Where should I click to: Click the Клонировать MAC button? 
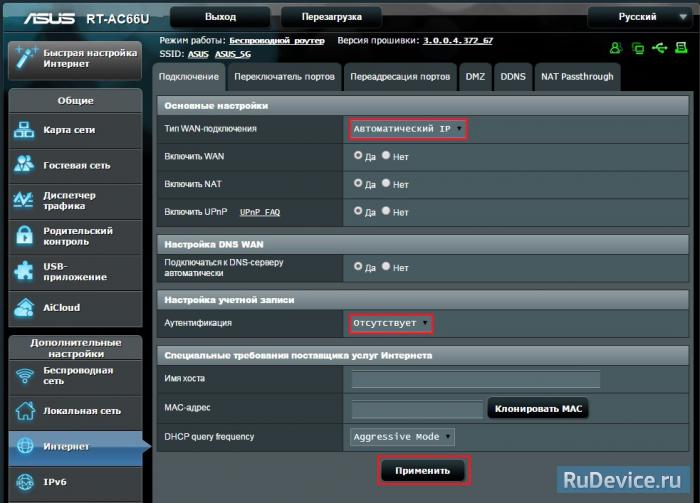coord(538,408)
